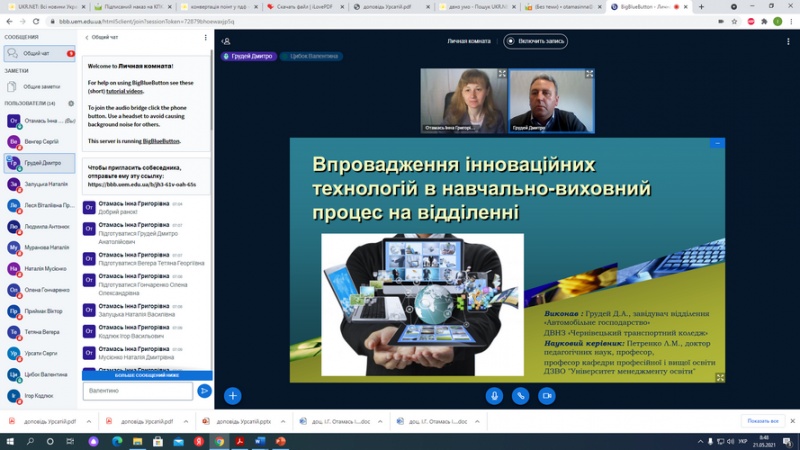Select user Тетяна Вегера
The height and width of the screenshot is (450, 800).
coord(39,332)
